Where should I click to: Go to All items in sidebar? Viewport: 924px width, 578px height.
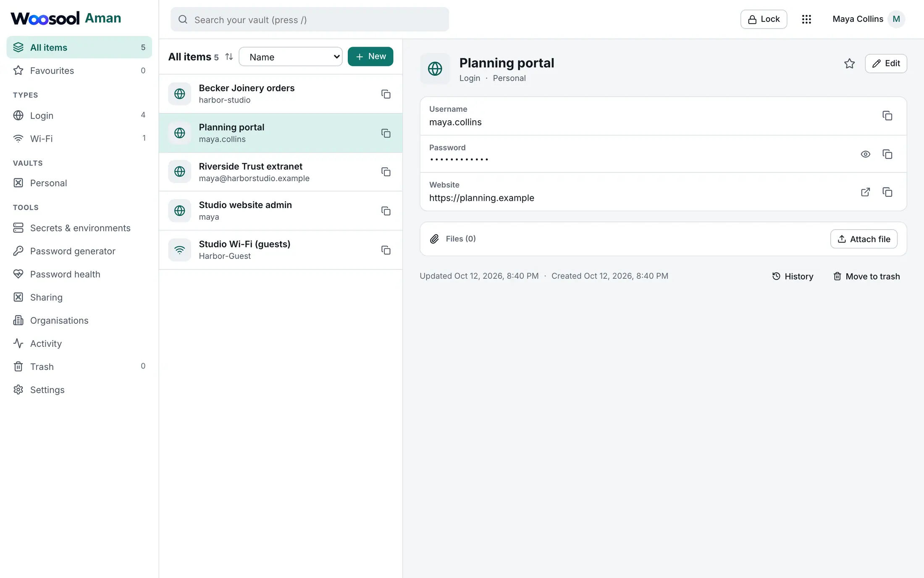pos(79,47)
